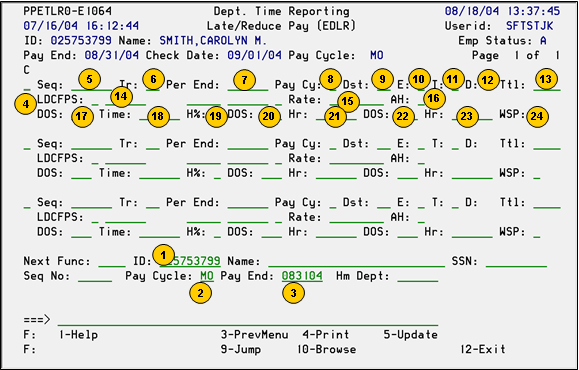
Task: Click the timestamp 07/16/04 16:12:44
Action: coord(81,26)
